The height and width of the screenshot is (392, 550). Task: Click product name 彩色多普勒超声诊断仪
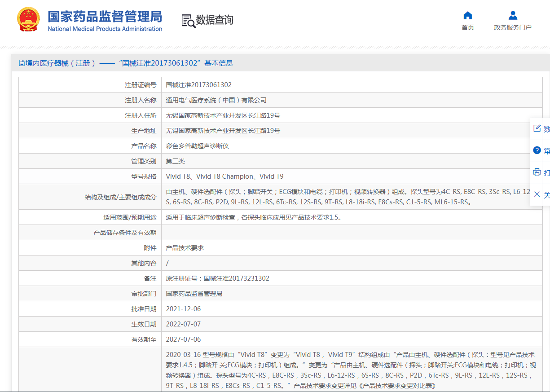pos(197,146)
